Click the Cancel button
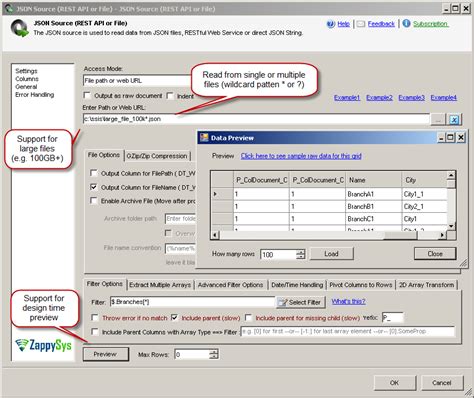 [442, 383]
